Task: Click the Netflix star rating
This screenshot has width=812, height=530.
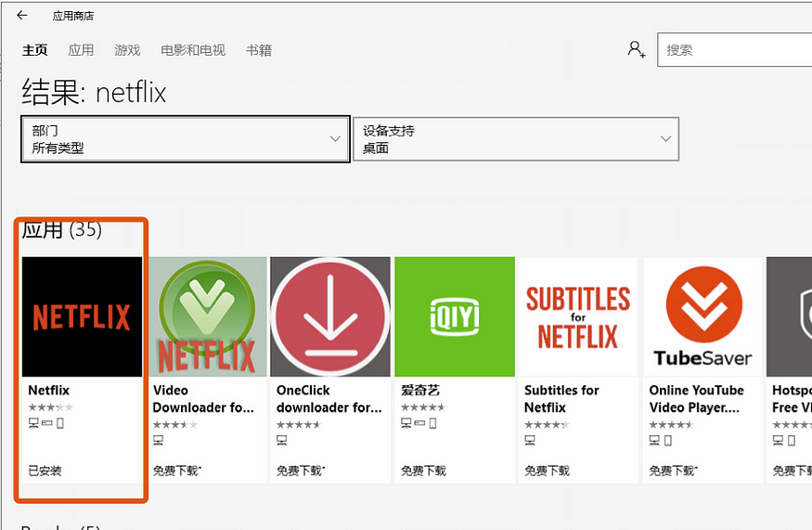Action: (x=50, y=407)
